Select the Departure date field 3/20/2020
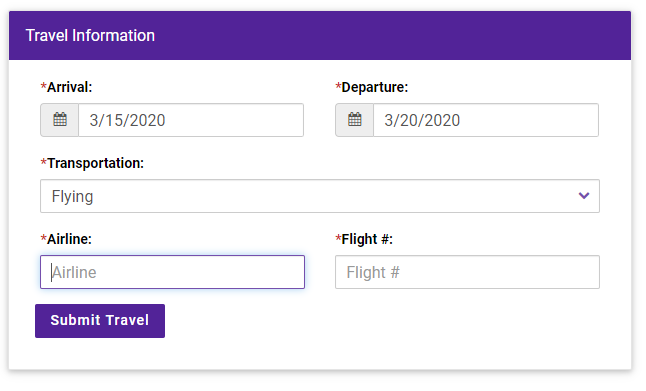The width and height of the screenshot is (646, 391). (486, 120)
